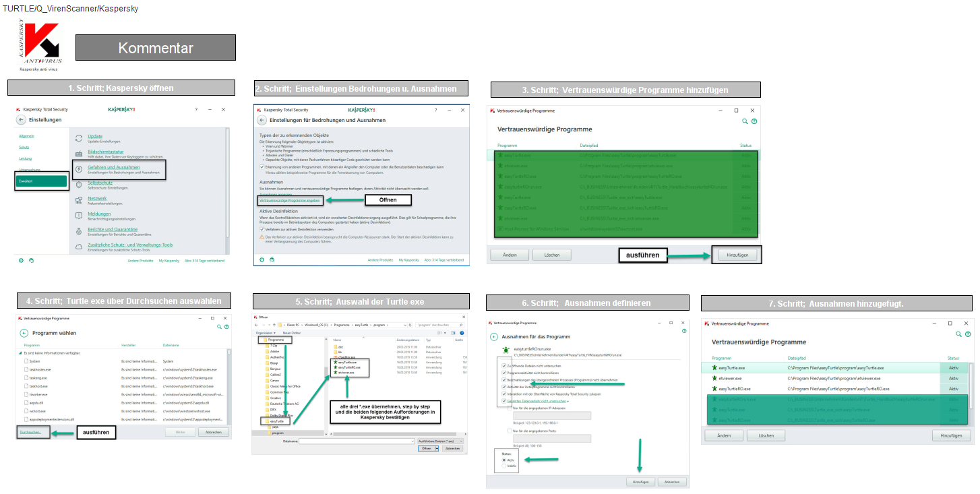Click back arrow beside Einstellungen für Bedrohungen heading
980x494 pixels.
tap(262, 120)
